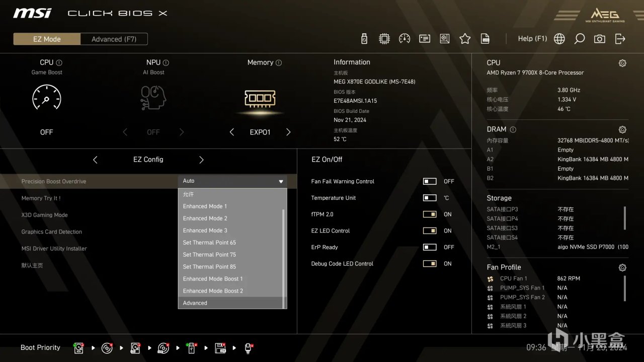Open language selection globe icon
The height and width of the screenshot is (362, 644).
[559, 39]
